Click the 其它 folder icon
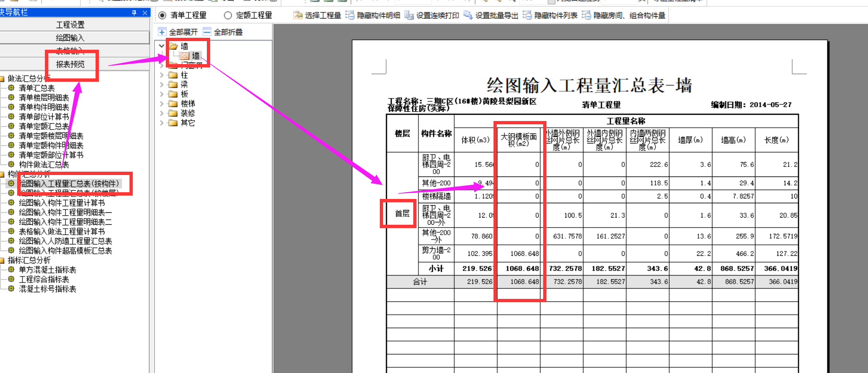 coord(173,123)
